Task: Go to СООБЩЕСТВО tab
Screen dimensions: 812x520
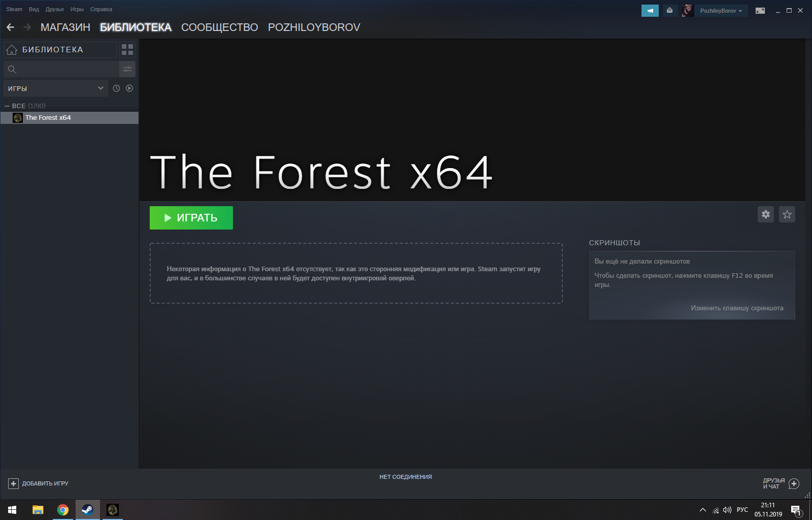Action: coord(220,27)
